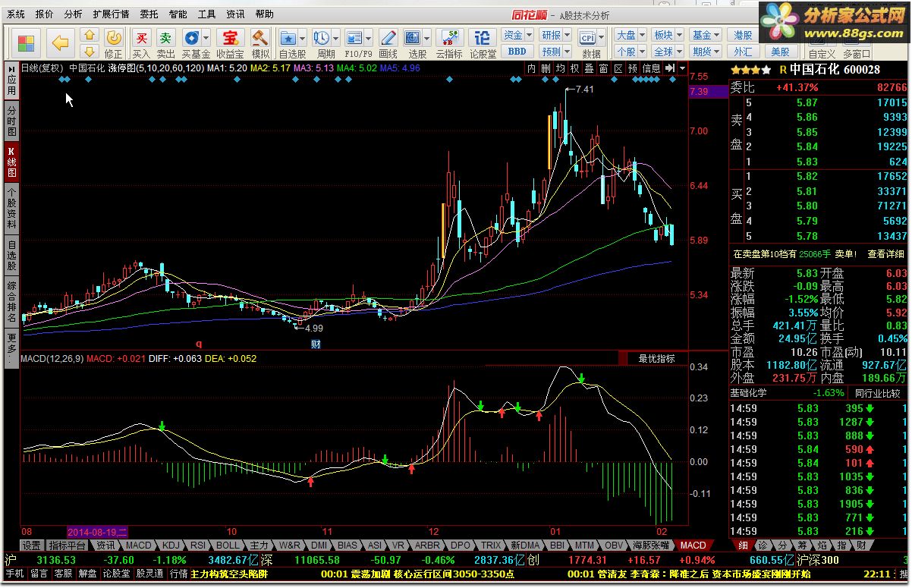Select the KDJ indicator tab

point(171,546)
